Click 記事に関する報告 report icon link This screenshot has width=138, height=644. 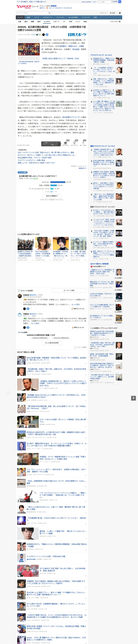(x=23, y=145)
